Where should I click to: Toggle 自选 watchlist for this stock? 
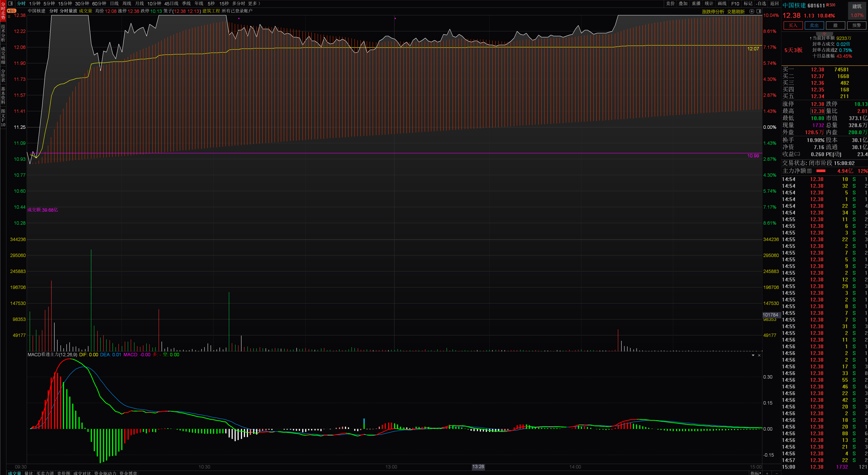[761, 3]
